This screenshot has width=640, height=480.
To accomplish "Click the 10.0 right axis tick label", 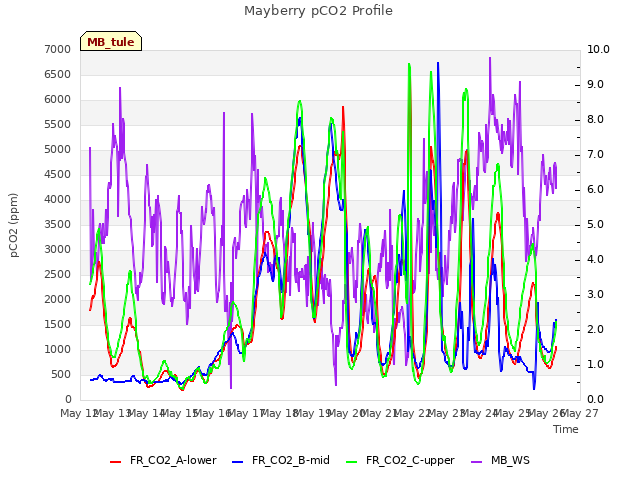I will (598, 49).
